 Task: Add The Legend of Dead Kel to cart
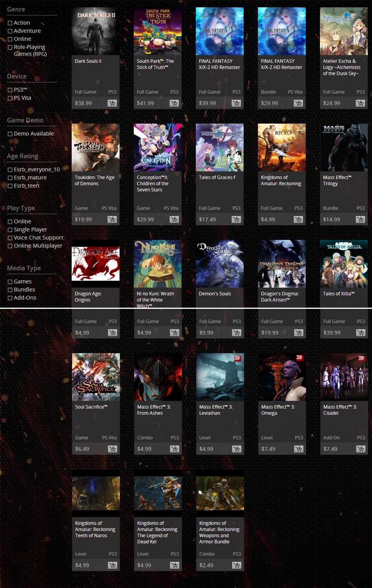pyautogui.click(x=175, y=565)
